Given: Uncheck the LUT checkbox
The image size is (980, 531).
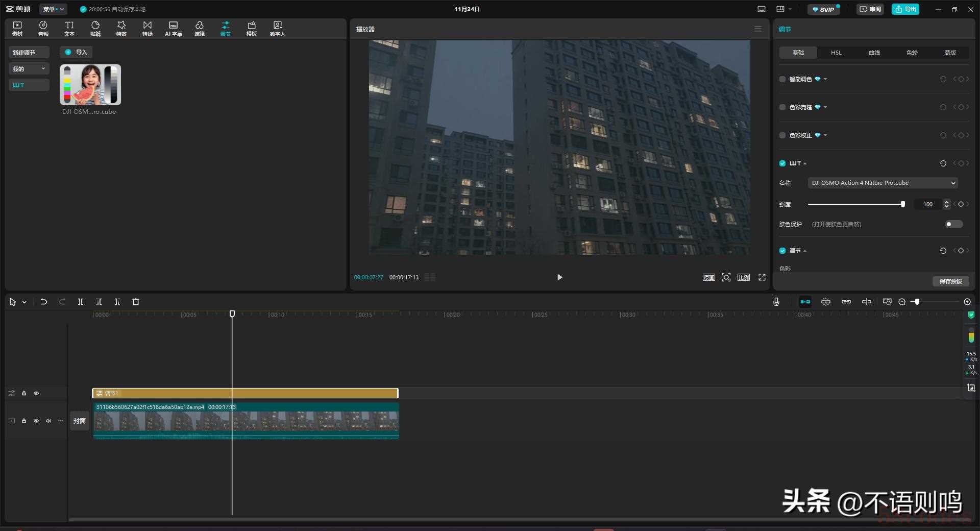Looking at the screenshot, I should coord(782,163).
